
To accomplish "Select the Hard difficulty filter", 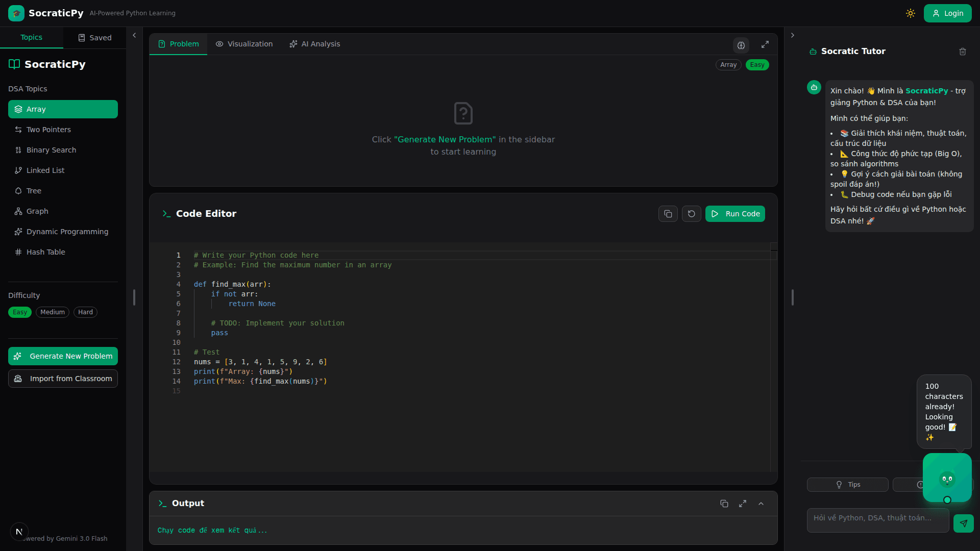I will tap(85, 312).
